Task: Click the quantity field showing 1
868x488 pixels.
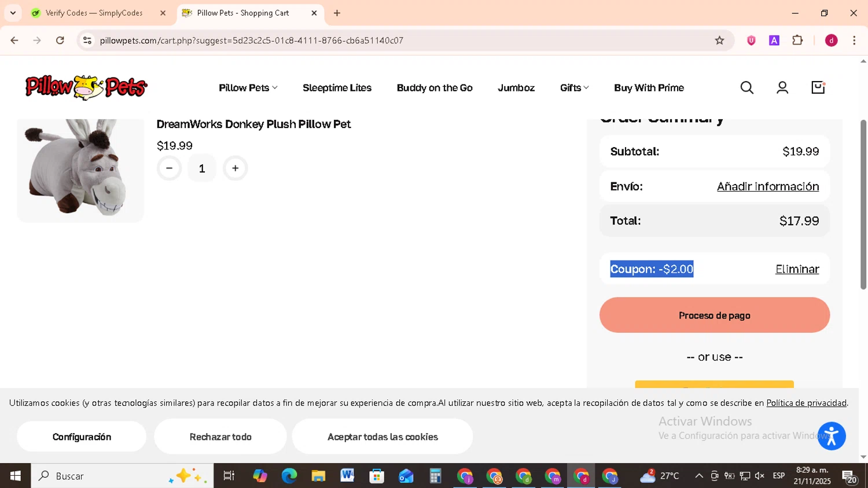Action: click(x=202, y=168)
